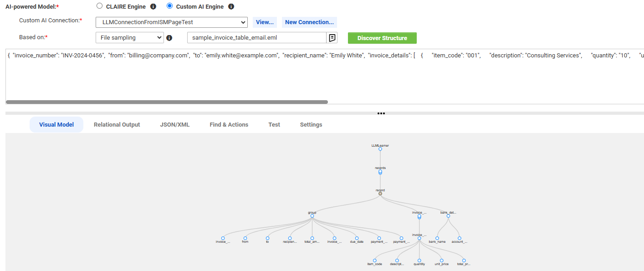Select the unit_price leaf node
This screenshot has height=271, width=644.
[x=441, y=260]
